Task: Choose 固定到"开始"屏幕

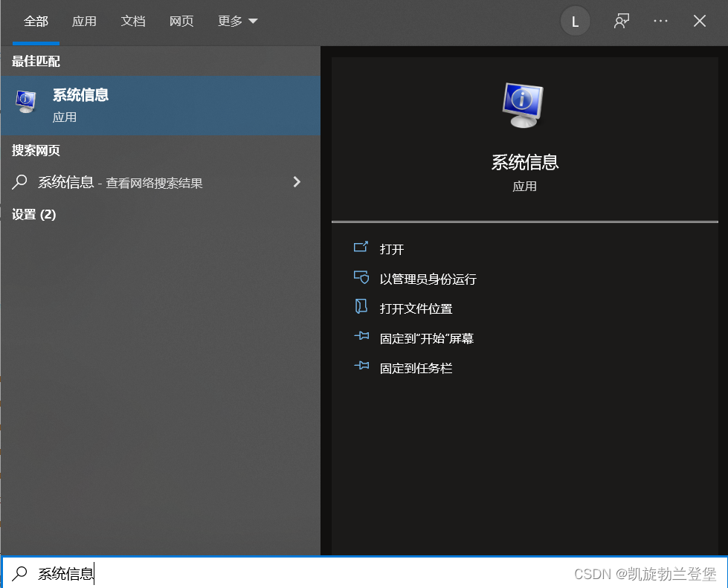Action: click(426, 338)
